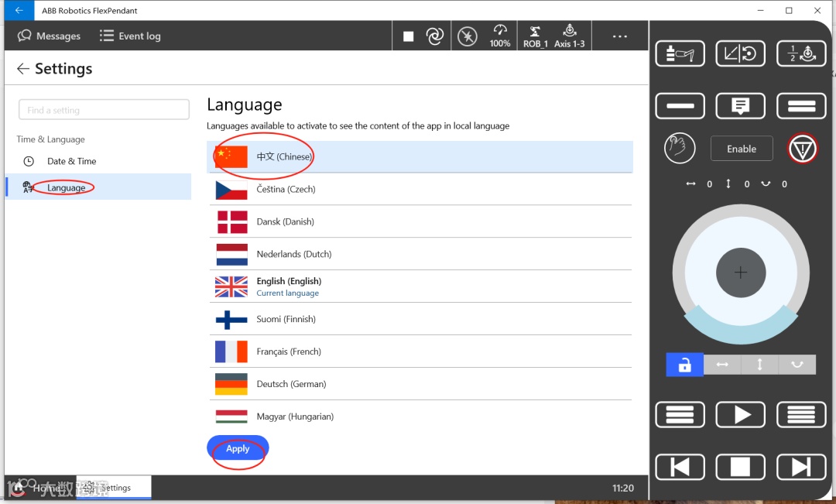836x504 pixels.
Task: Click the single-bar programmable key
Action: pyautogui.click(x=680, y=105)
